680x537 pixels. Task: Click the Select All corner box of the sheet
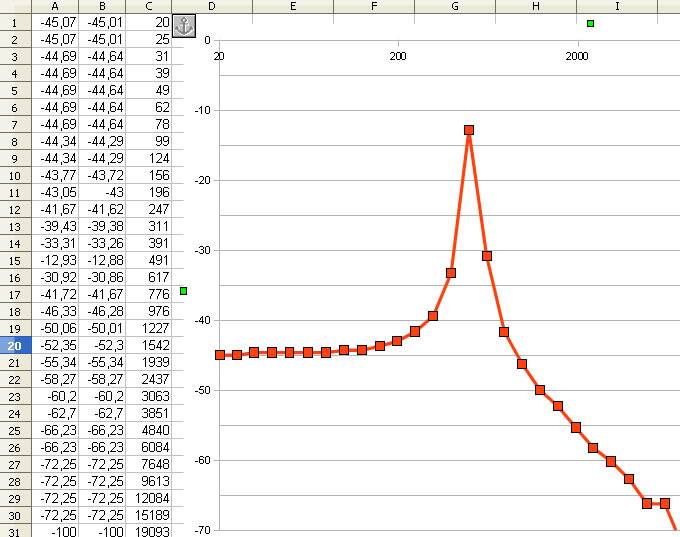15,6
